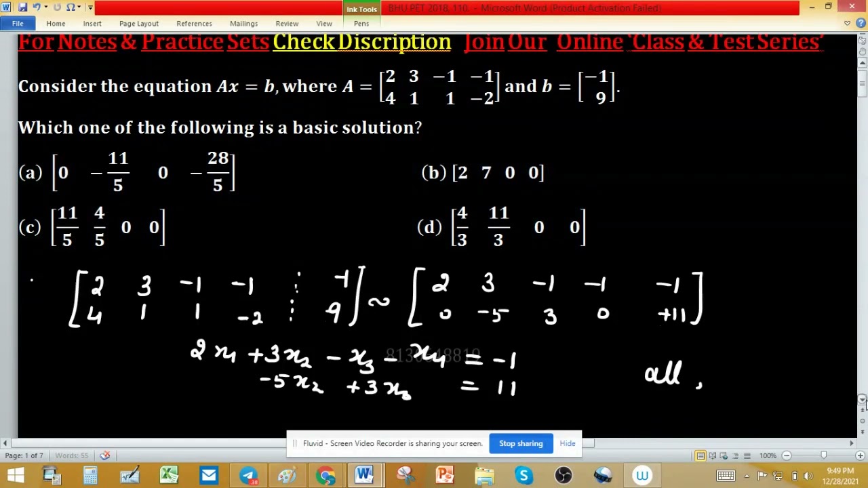Open Word Help question mark icon

coord(861,23)
